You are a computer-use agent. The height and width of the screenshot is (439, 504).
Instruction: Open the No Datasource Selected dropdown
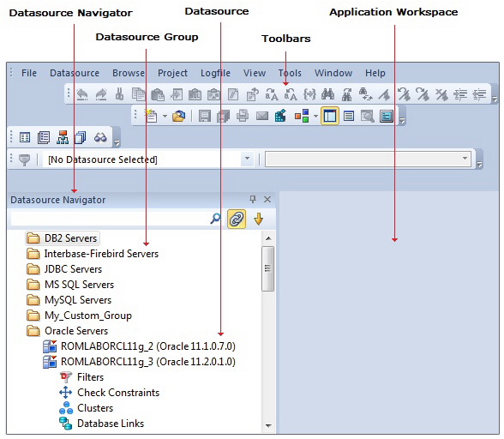[x=247, y=159]
